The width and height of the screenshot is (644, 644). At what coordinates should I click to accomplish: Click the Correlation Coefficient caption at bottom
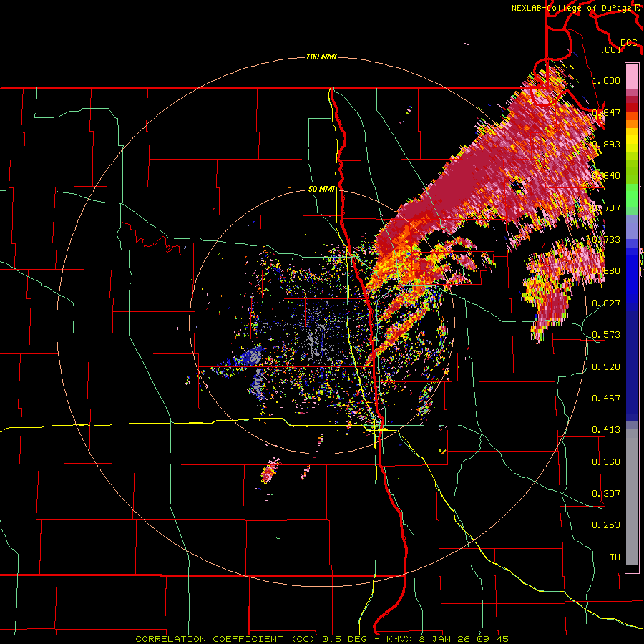click(322, 639)
